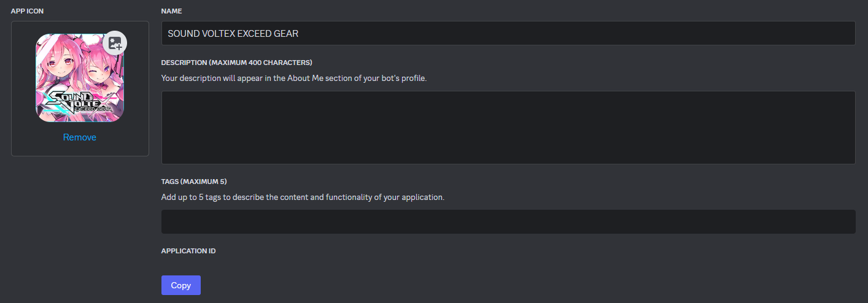The height and width of the screenshot is (303, 868).
Task: Select the SOUND VOLTEX app icon image
Action: (80, 77)
